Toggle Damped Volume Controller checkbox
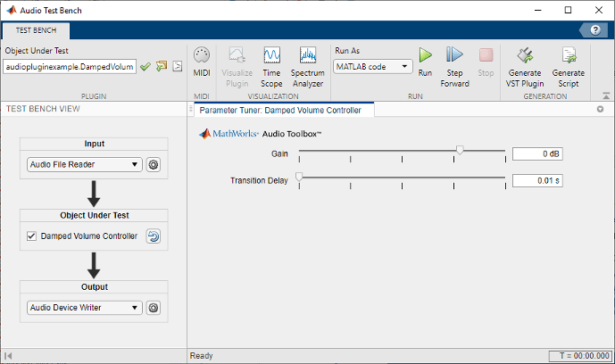 (x=31, y=236)
